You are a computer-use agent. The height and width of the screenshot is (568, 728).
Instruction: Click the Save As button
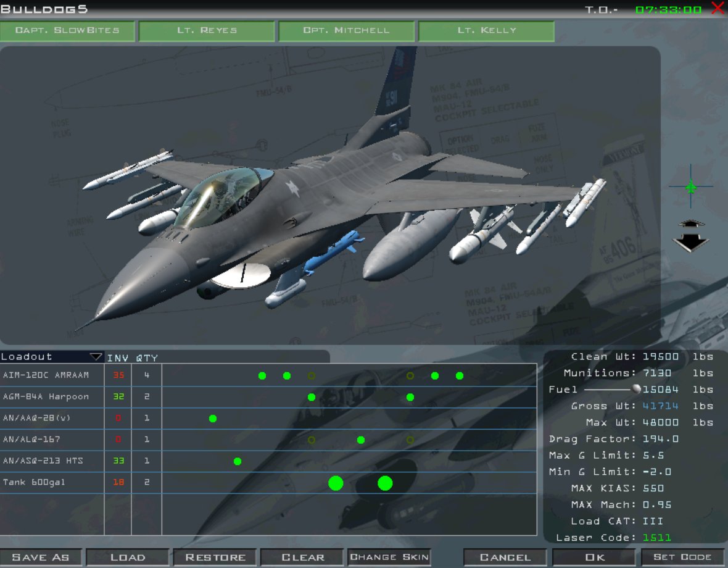41,558
